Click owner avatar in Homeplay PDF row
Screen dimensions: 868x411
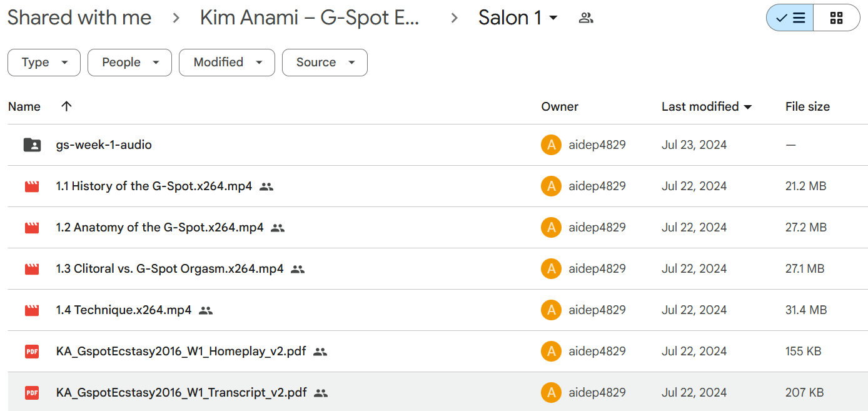point(551,352)
